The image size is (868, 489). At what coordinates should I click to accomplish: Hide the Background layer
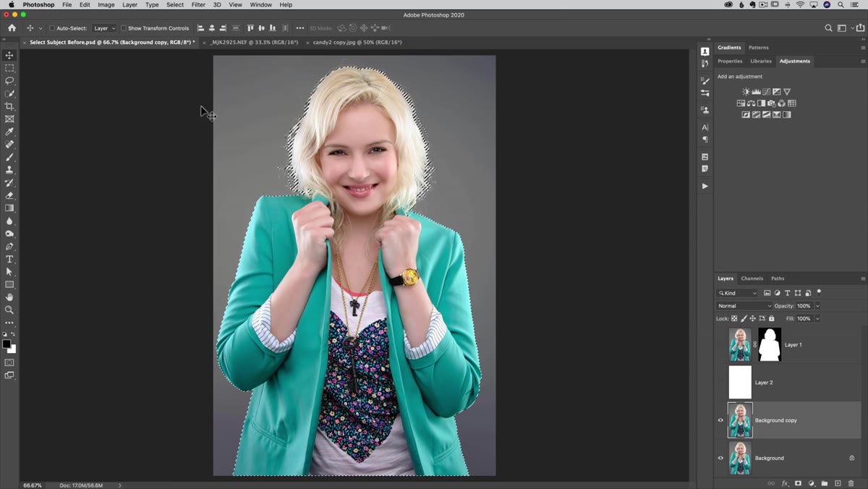pos(720,458)
